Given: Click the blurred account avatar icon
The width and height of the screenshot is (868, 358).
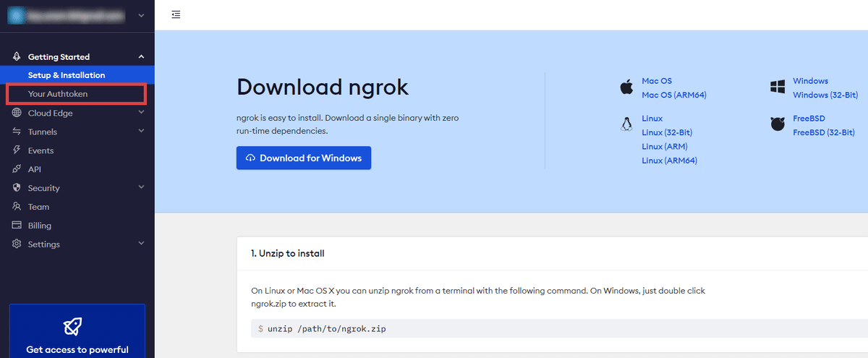Looking at the screenshot, I should click(x=16, y=15).
